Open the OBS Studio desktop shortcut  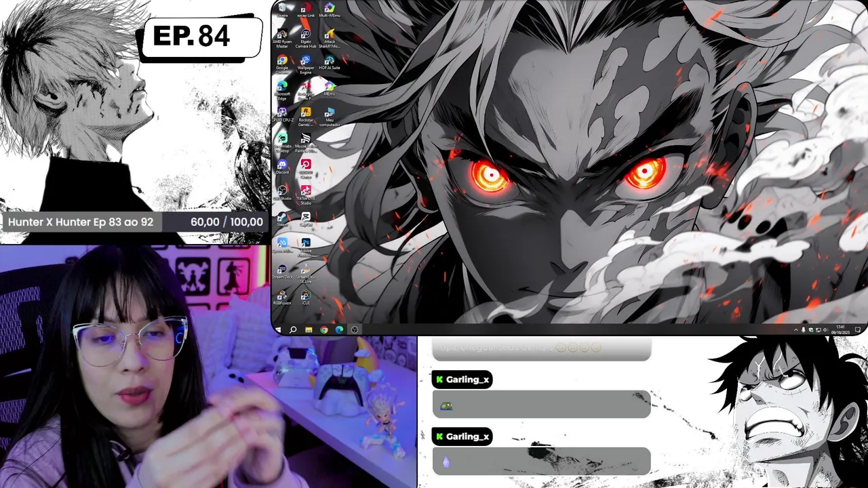point(282,192)
